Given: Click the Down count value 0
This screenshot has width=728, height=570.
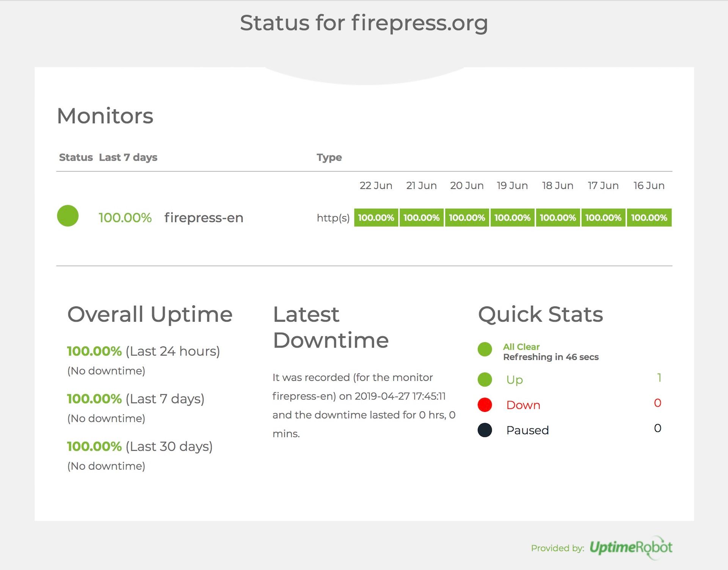Looking at the screenshot, I should [x=658, y=403].
